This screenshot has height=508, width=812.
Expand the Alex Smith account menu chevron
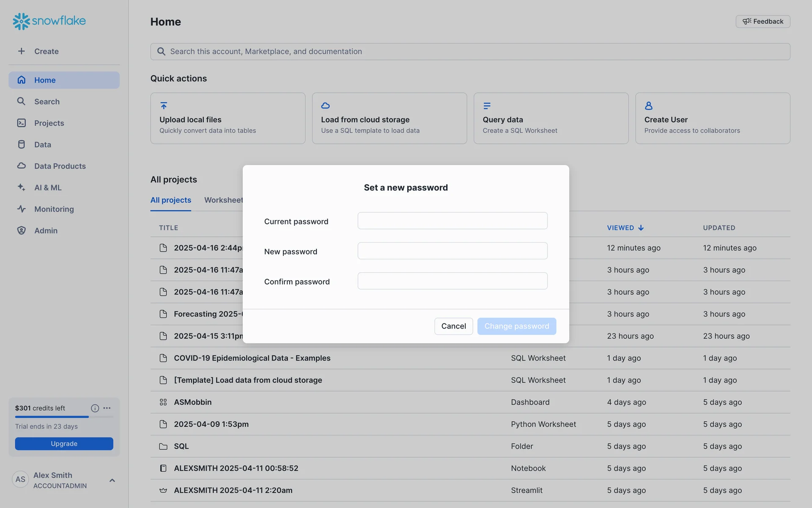click(x=112, y=480)
